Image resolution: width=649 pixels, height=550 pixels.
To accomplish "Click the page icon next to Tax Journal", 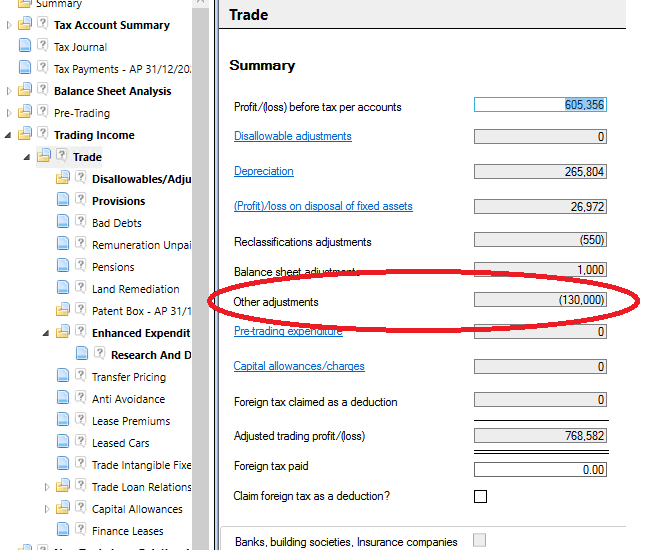I will [x=25, y=45].
